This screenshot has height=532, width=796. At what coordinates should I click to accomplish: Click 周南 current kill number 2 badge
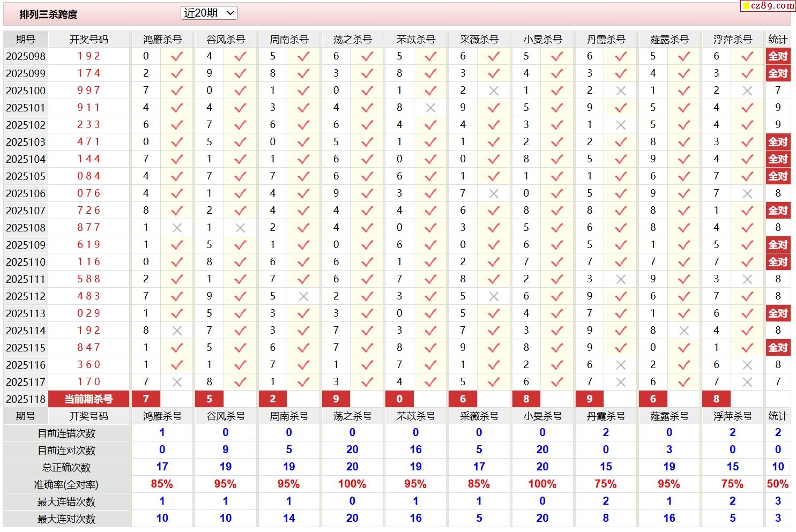point(272,399)
